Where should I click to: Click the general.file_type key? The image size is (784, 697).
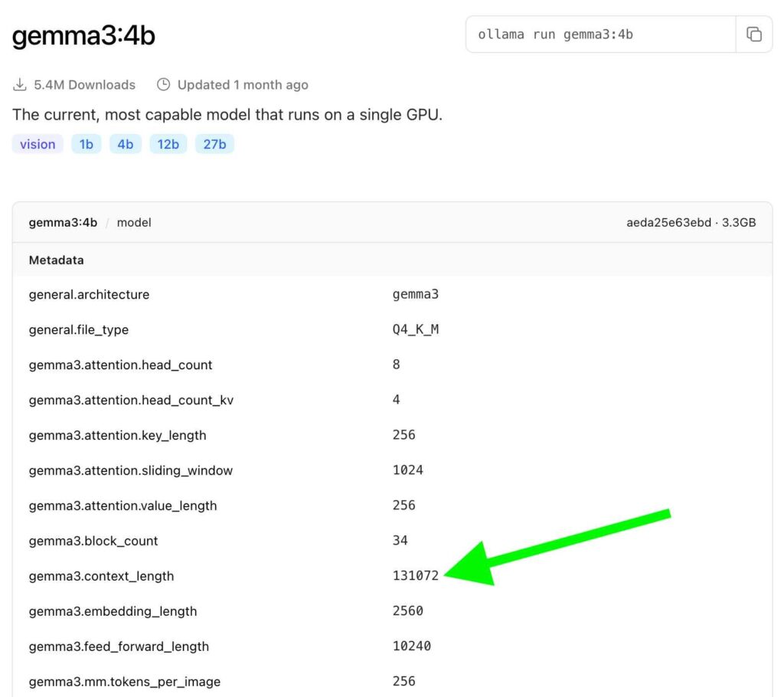79,330
